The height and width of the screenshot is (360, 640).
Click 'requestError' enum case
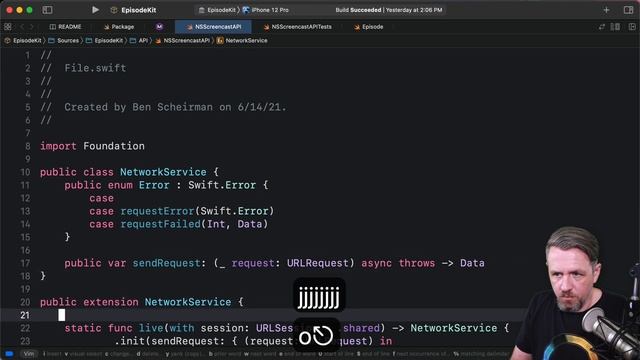[x=157, y=211]
